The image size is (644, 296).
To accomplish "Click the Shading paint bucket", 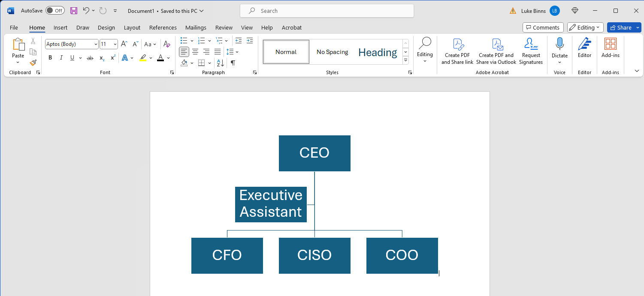I will 184,63.
